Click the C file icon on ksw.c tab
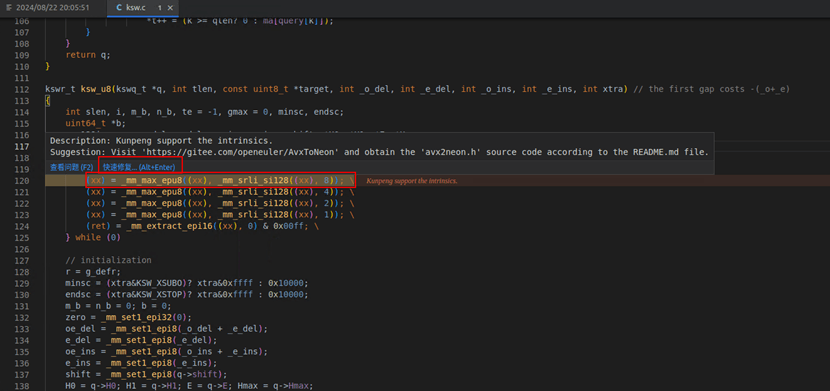The height and width of the screenshot is (391, 830). (x=119, y=8)
